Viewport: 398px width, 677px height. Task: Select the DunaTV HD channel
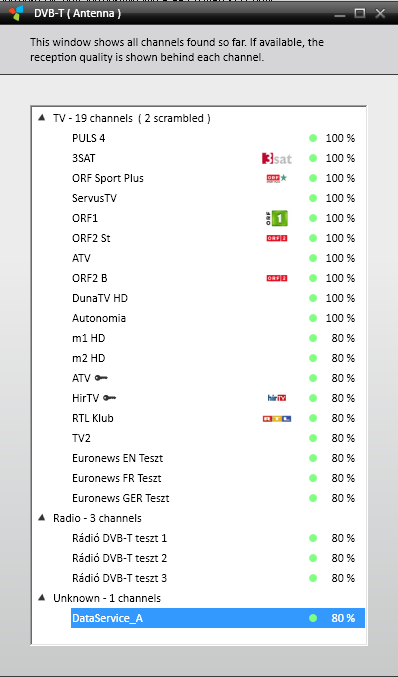tap(218, 298)
